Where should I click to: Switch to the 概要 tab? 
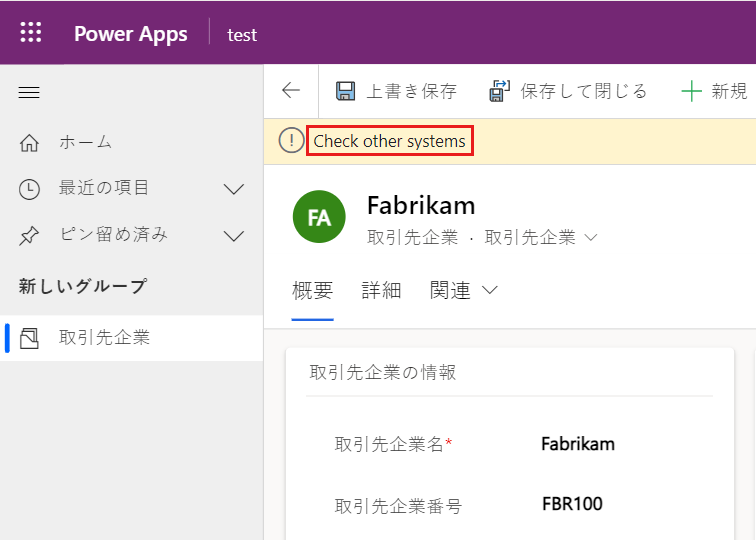(312, 291)
